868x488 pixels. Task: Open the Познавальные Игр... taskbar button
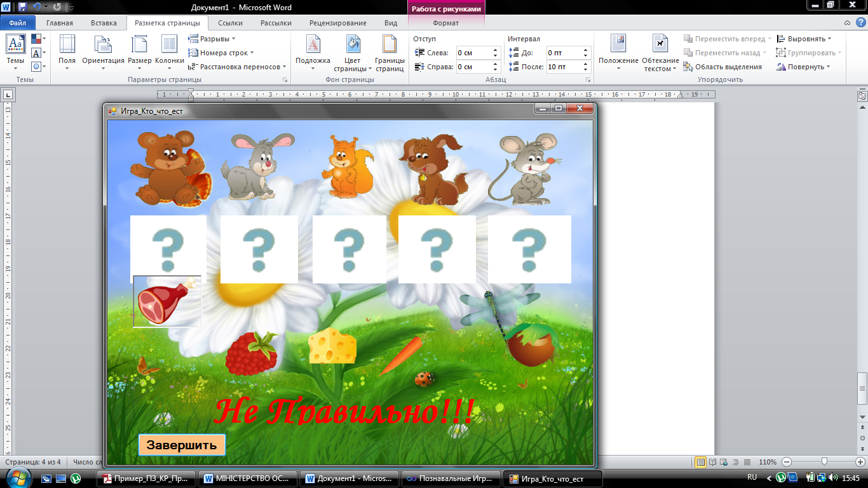tap(451, 478)
